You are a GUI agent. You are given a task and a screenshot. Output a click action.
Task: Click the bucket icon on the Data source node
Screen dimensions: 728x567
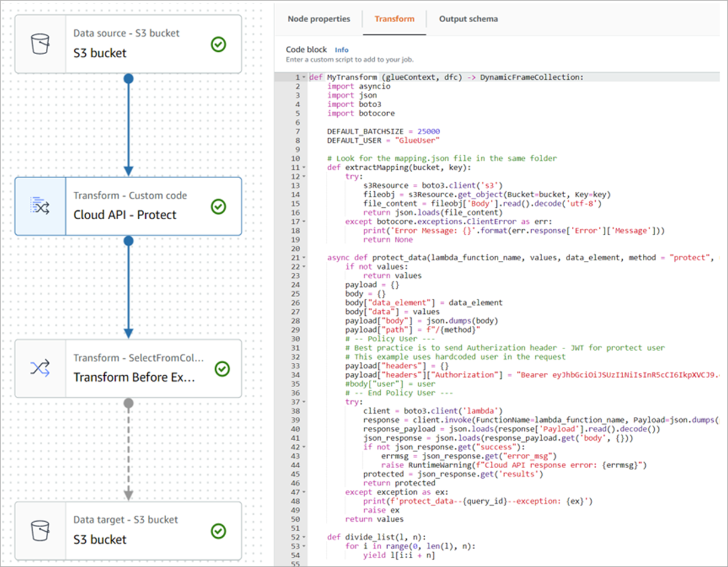pyautogui.click(x=40, y=45)
